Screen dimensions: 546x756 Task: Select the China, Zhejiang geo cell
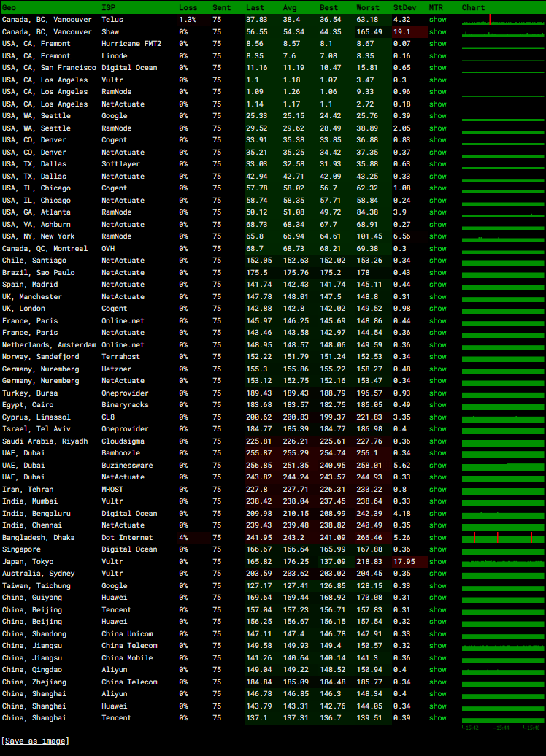34,682
